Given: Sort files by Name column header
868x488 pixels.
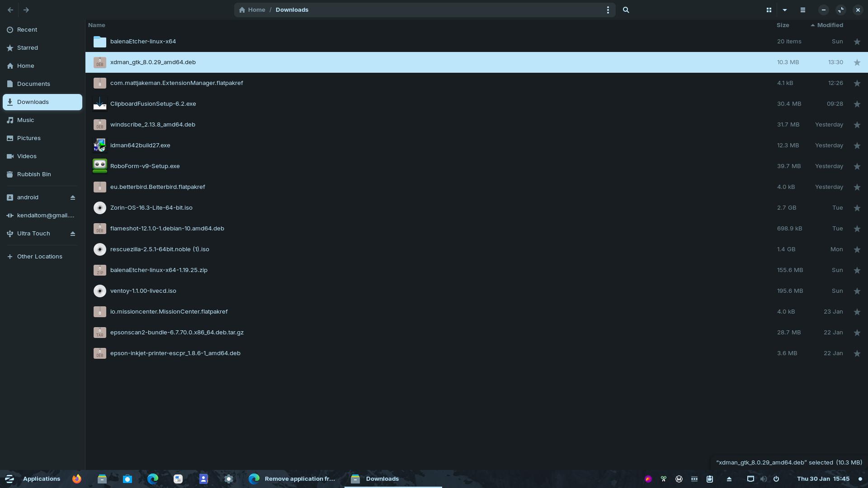Looking at the screenshot, I should (x=97, y=25).
